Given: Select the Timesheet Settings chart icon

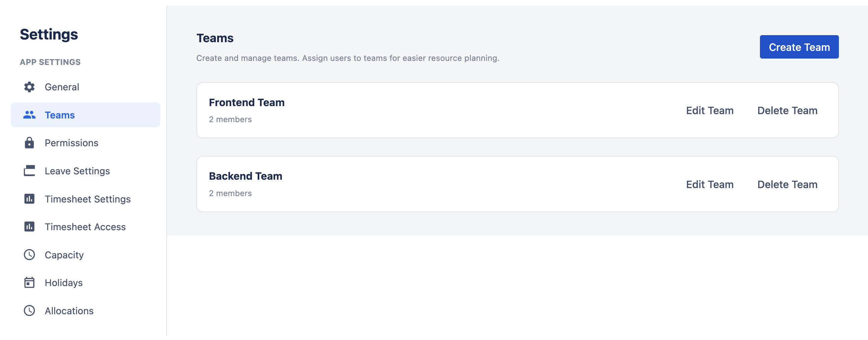Looking at the screenshot, I should [x=29, y=199].
